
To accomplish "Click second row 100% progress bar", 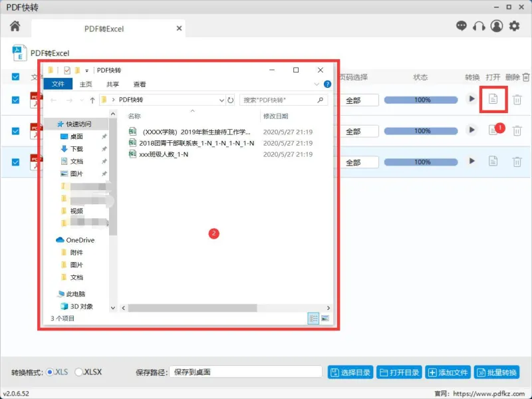I will pos(421,131).
